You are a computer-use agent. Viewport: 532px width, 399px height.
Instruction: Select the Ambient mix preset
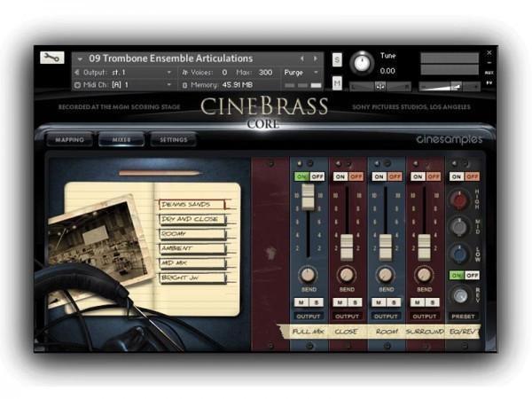click(x=192, y=248)
